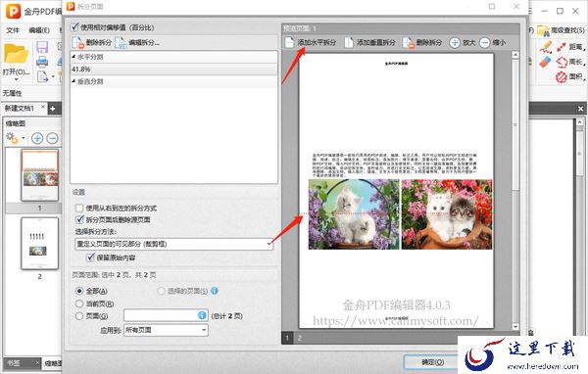This screenshot has height=374, width=588.
Task: Open the 应用到 所有页面 dropdown
Action: click(166, 330)
